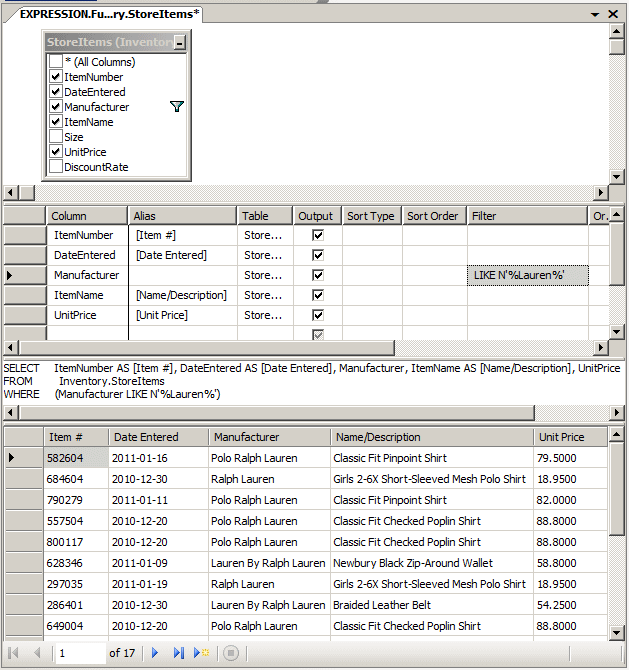Toggle Output checkbox for ItemName row
The height and width of the screenshot is (670, 629).
(318, 295)
